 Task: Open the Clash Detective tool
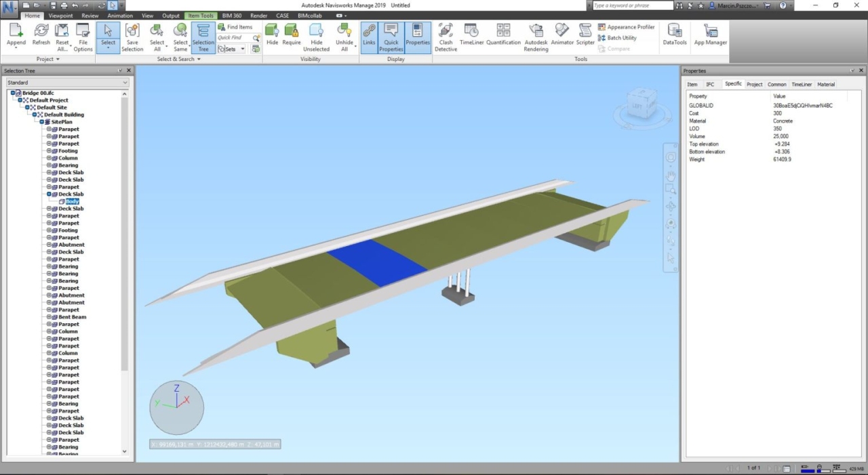[x=446, y=37]
